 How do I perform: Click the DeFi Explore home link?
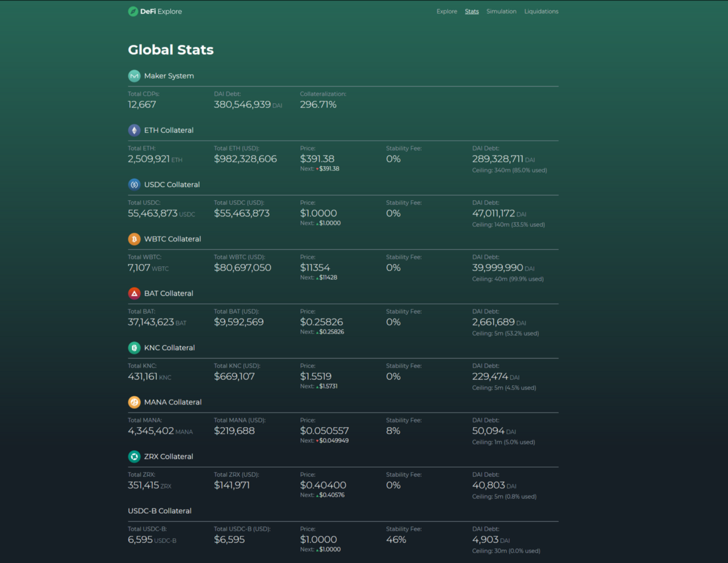[155, 12]
